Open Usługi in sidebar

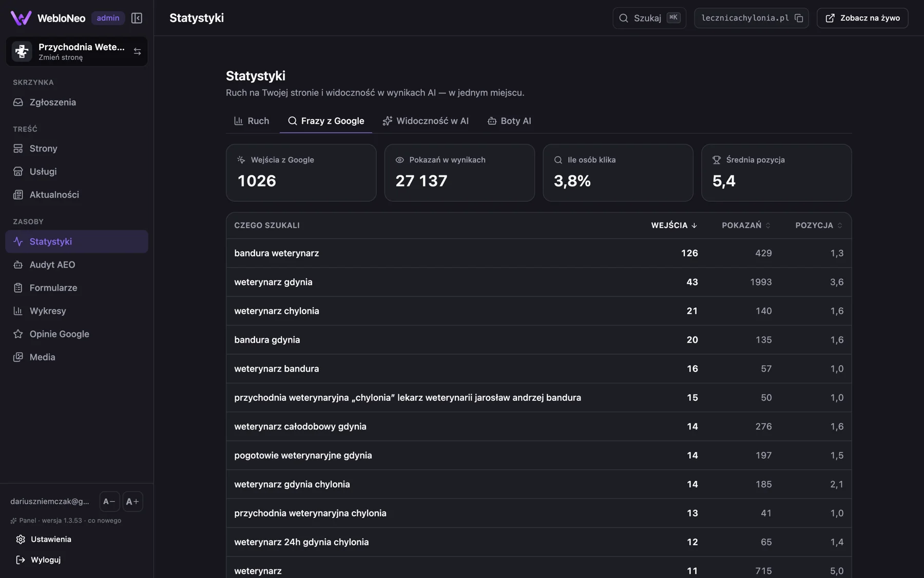(x=76, y=172)
